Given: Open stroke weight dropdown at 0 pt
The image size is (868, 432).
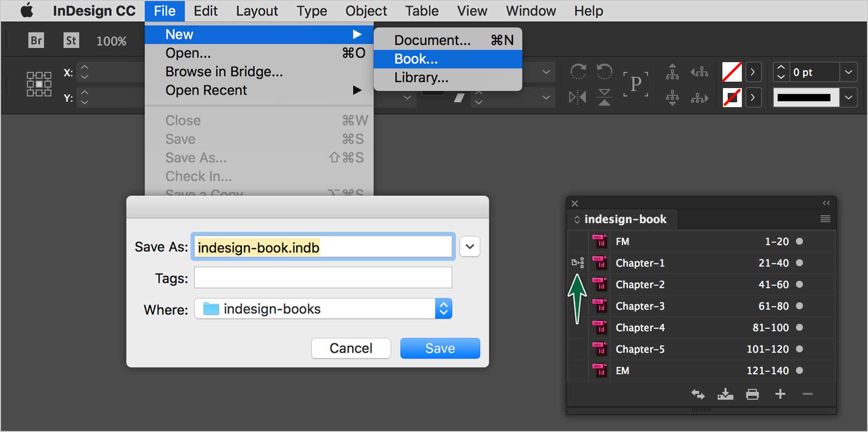Looking at the screenshot, I should click(x=848, y=72).
